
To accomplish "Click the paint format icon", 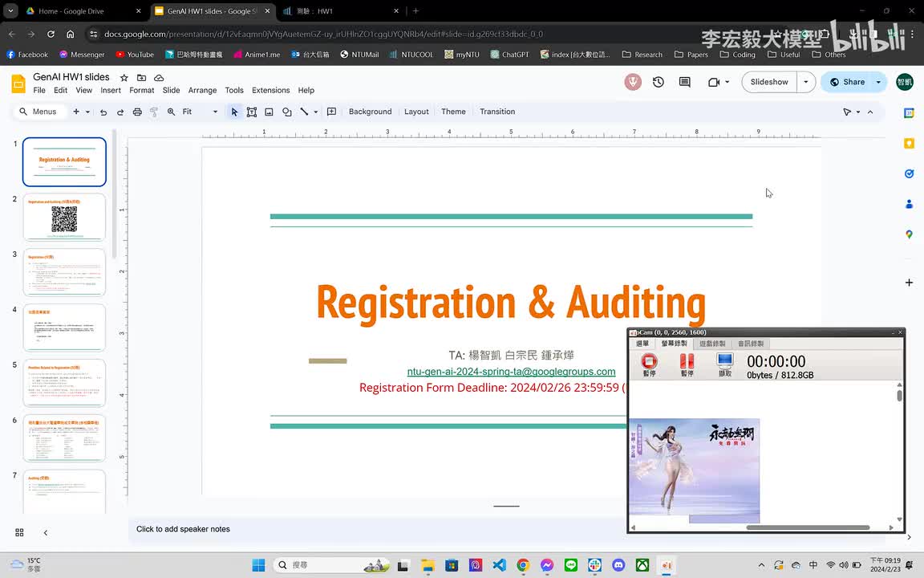I will point(154,112).
